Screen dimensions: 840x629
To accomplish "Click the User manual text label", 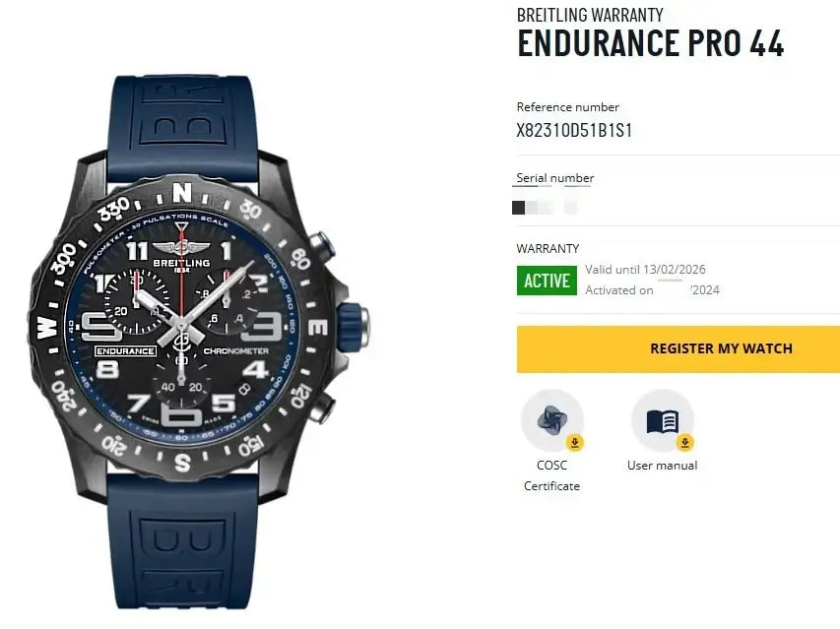I will tap(662, 466).
